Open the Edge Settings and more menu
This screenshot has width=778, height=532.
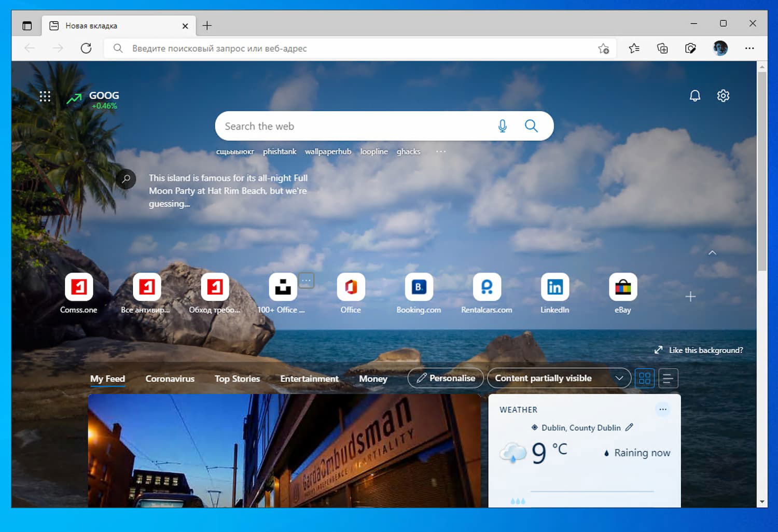(749, 48)
